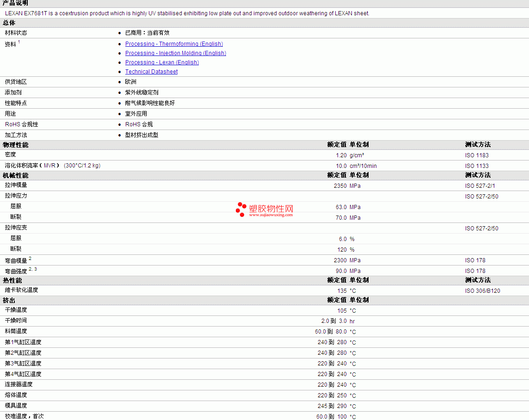
Task: Click the 第2气缸区温度 row label
Action: 23,353
